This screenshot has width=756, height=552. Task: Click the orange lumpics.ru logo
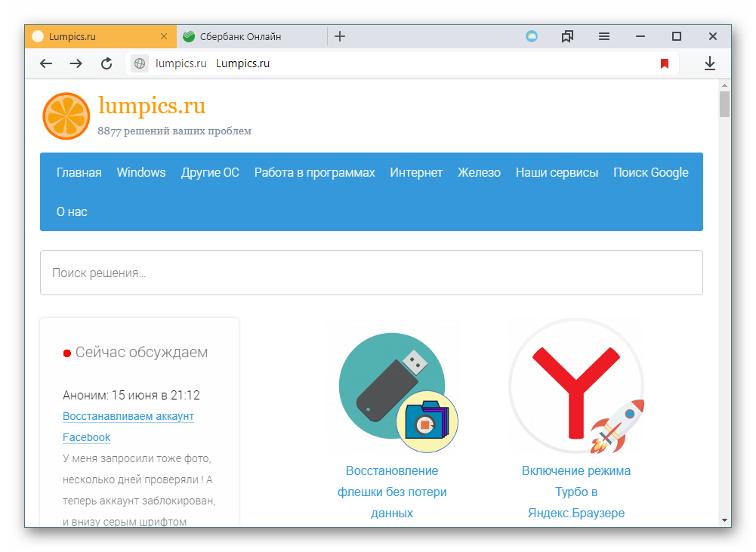pos(66,116)
